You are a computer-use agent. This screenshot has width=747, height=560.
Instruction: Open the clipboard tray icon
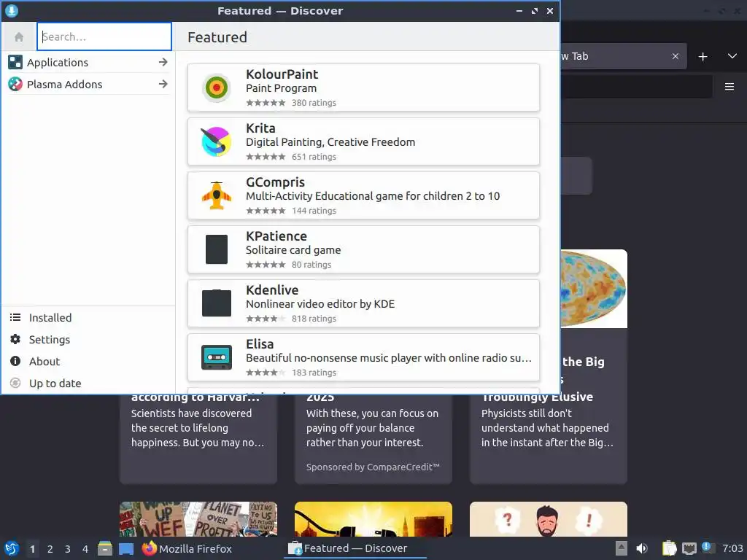click(670, 548)
